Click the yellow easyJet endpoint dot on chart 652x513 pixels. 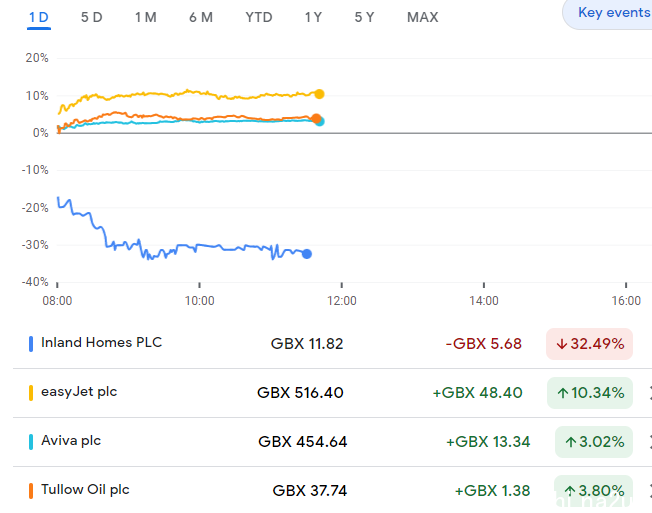pyautogui.click(x=319, y=94)
